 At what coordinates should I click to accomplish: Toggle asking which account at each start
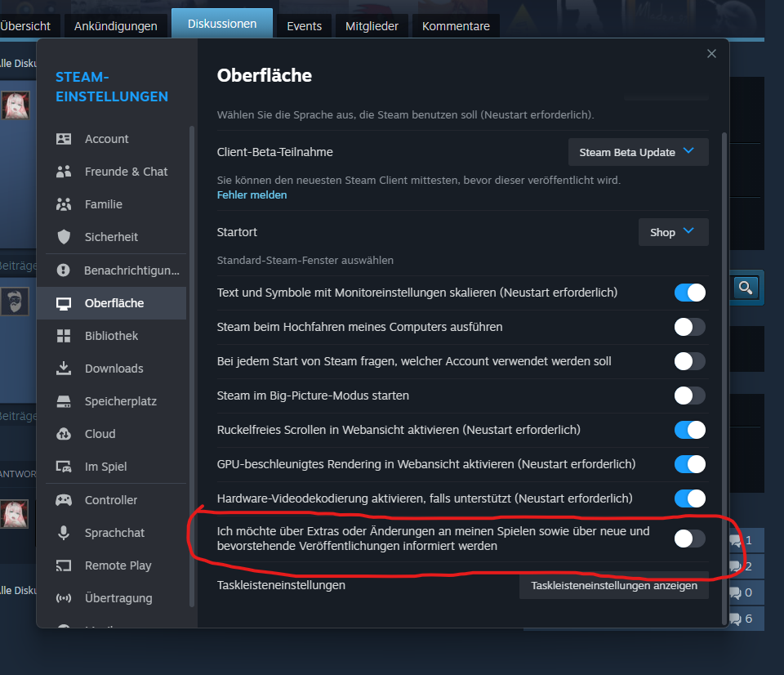pos(690,361)
